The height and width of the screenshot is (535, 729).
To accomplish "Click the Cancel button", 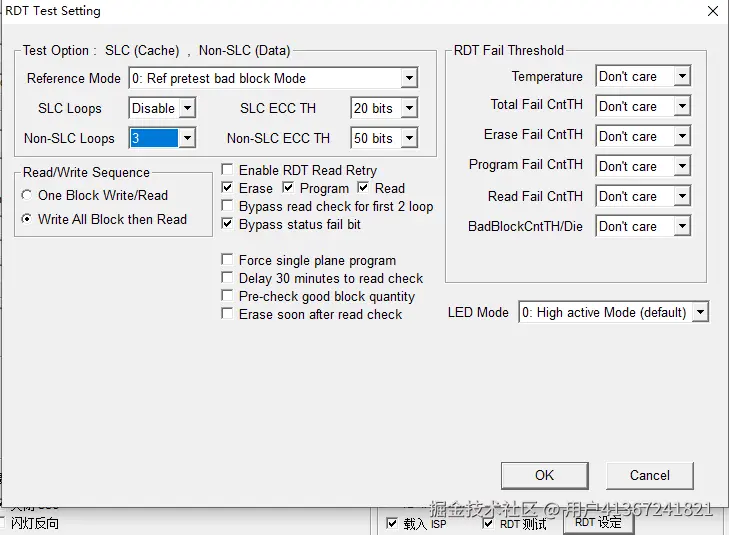I will (649, 475).
